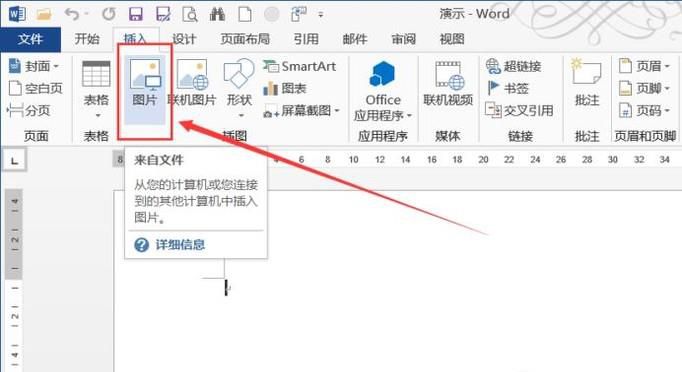The width and height of the screenshot is (682, 372).
Task: Click the 详细信息 more info link in tooltip
Action: click(x=180, y=245)
